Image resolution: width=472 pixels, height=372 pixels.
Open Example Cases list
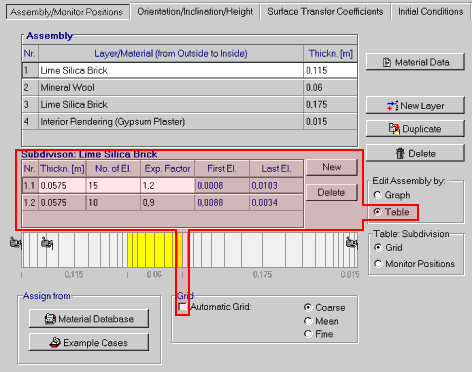(x=89, y=342)
